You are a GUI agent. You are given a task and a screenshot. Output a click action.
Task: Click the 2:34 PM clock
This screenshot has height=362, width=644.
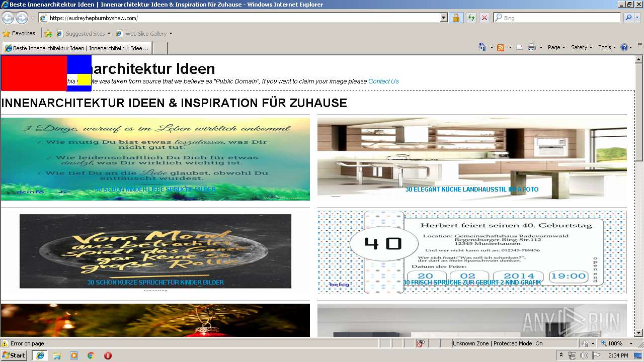coord(618,355)
